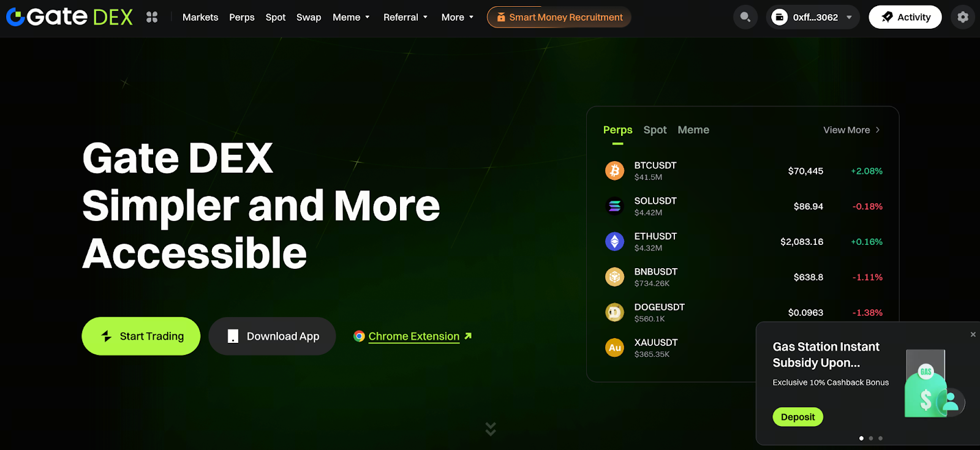Click the wallet icon beside 0xff...3062
The width and height of the screenshot is (980, 450).
pos(779,17)
